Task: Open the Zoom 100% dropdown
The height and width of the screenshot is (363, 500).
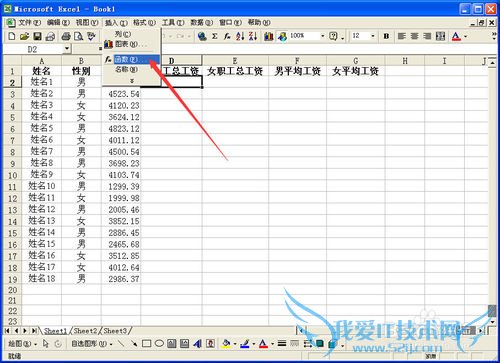Action: click(322, 36)
